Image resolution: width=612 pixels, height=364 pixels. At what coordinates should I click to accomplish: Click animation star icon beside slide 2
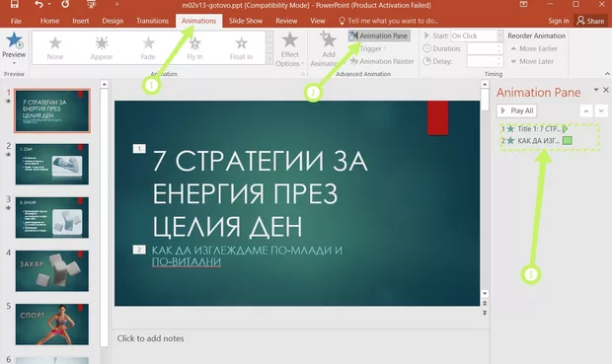[8, 155]
